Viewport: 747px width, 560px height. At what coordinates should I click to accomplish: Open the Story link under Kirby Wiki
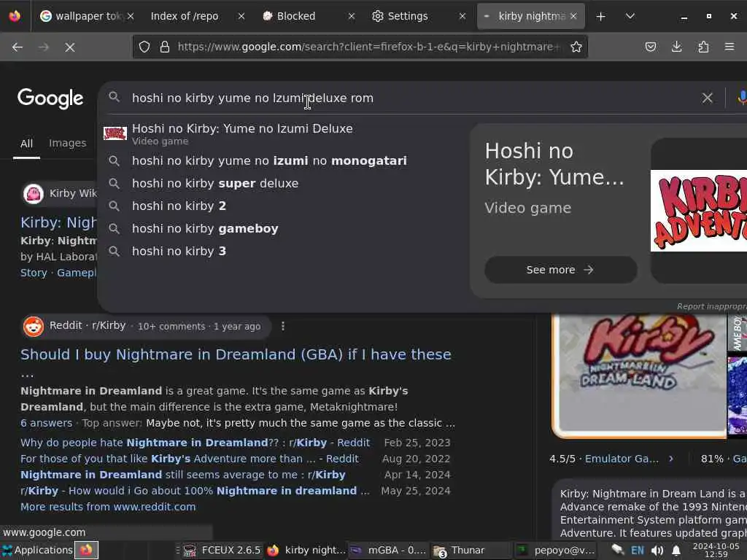[x=34, y=273]
